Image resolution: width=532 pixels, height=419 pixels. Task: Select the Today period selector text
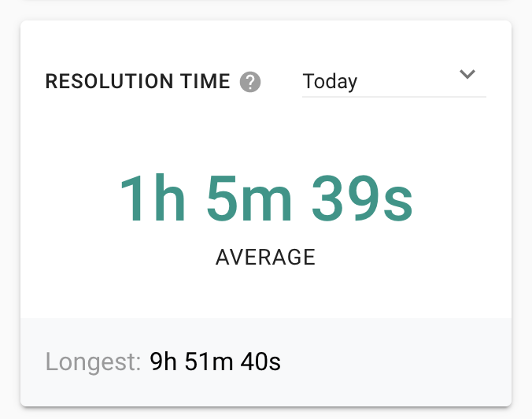330,82
